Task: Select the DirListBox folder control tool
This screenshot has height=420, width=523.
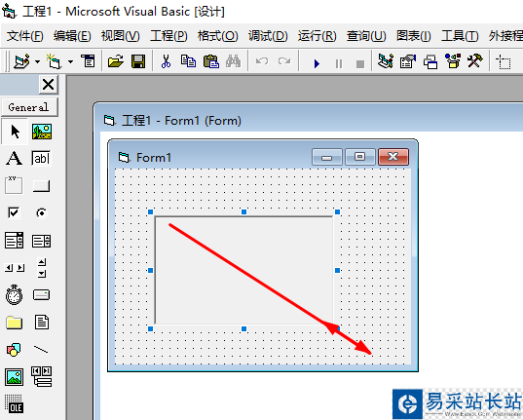Action: tap(14, 323)
